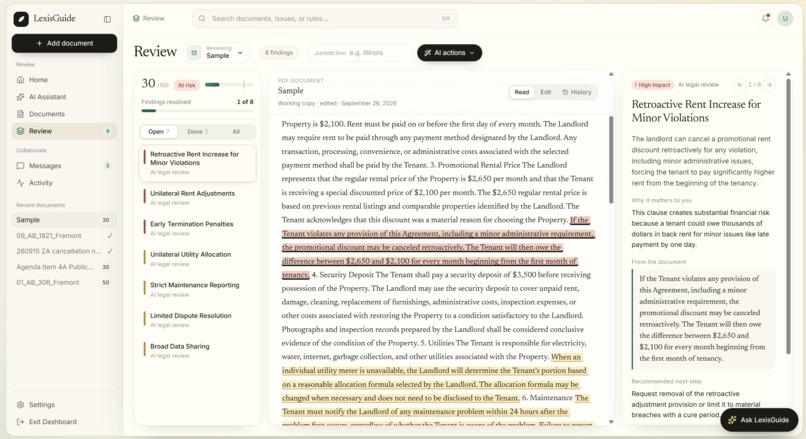This screenshot has width=806, height=439.
Task: Open recent document Agenda Item 4A Public
Action: 64,267
